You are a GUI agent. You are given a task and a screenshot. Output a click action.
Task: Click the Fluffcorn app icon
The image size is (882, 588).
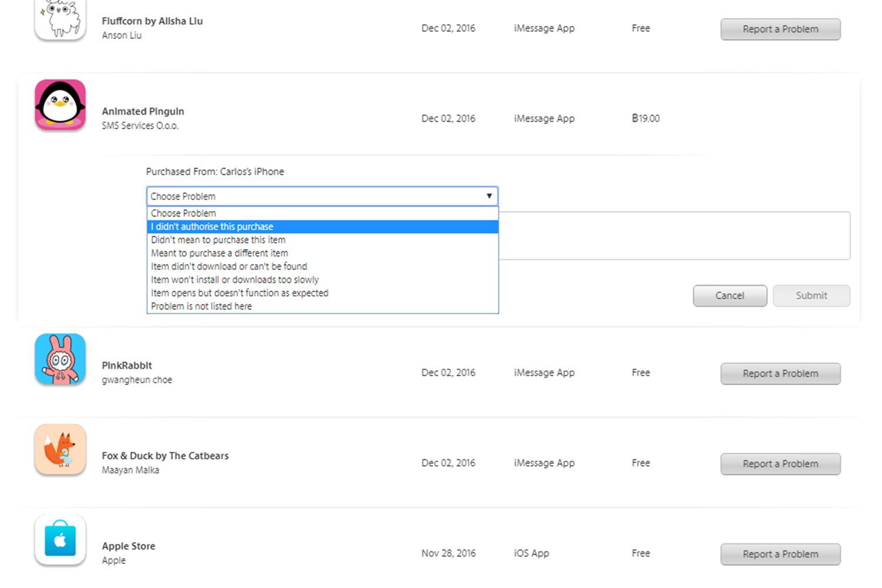coord(60,19)
